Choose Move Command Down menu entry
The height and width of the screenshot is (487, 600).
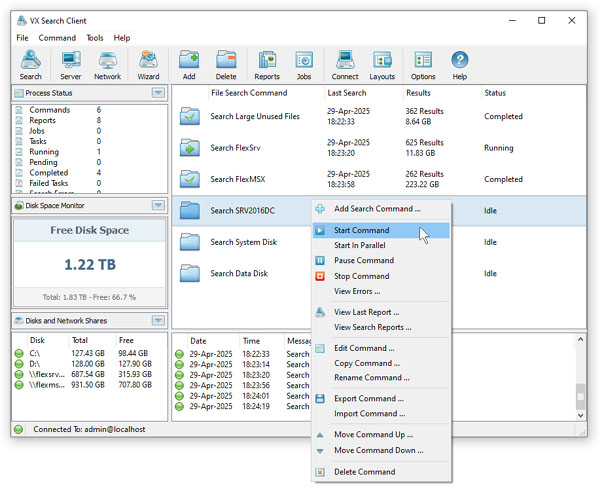pos(381,450)
